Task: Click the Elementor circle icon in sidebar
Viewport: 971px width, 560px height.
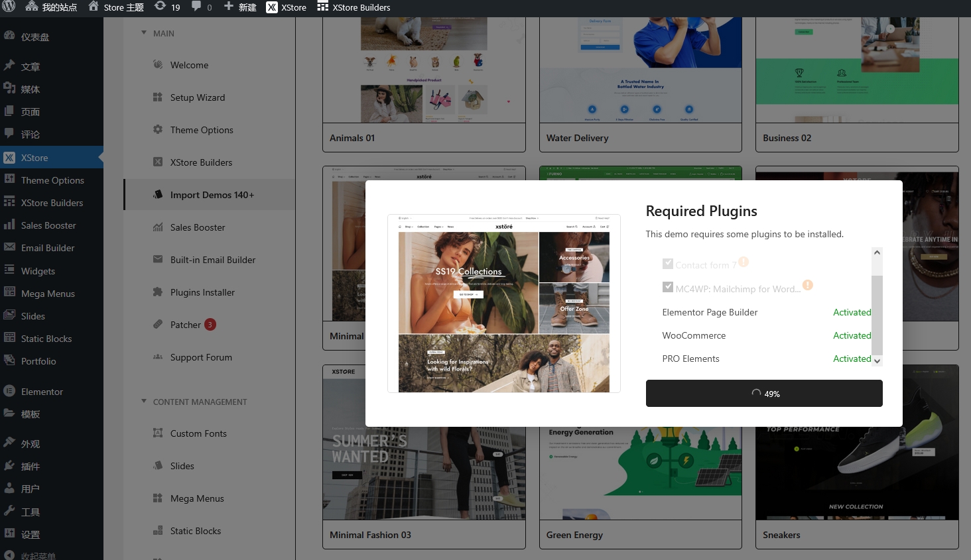Action: click(x=9, y=391)
